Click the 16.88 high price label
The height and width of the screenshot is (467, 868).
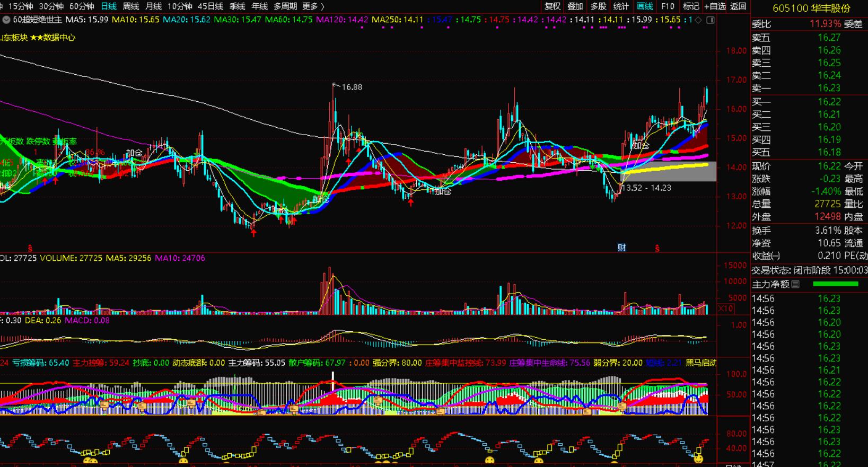click(x=352, y=87)
